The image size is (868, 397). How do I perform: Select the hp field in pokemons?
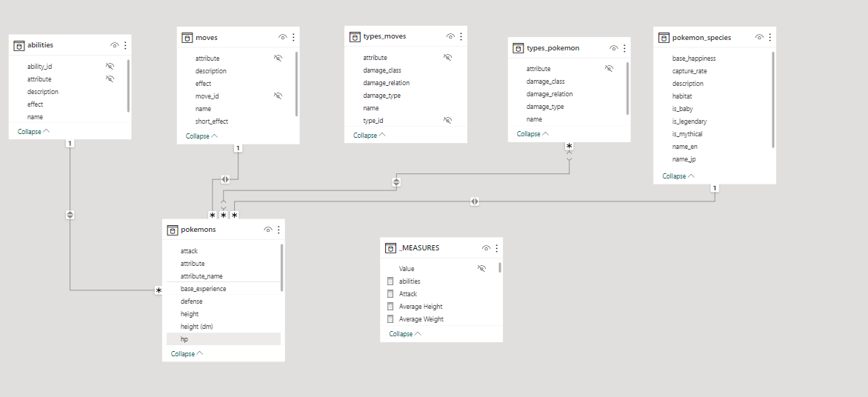[184, 339]
